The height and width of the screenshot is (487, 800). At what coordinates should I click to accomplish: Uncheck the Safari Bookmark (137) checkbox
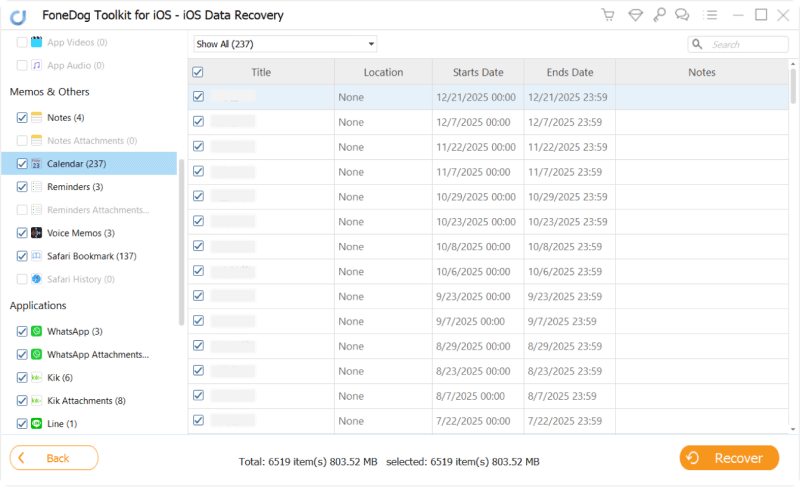click(x=22, y=256)
